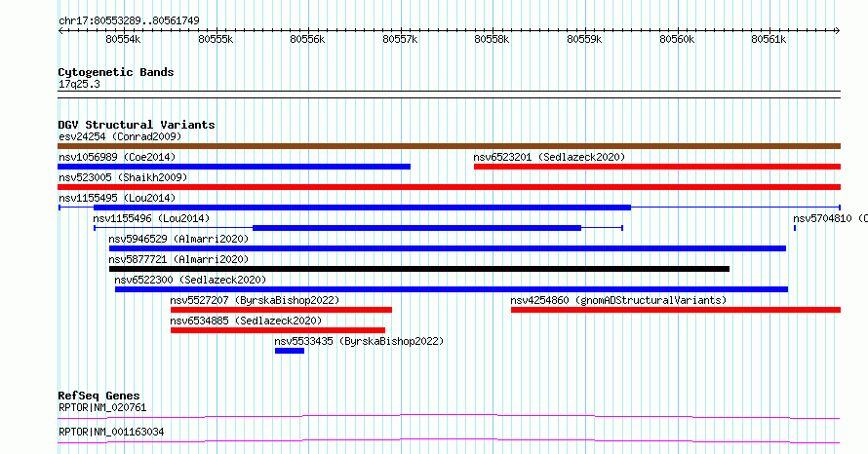Open the nsv1155495 (Lou2014) label
This screenshot has width=868, height=454.
pos(117,198)
